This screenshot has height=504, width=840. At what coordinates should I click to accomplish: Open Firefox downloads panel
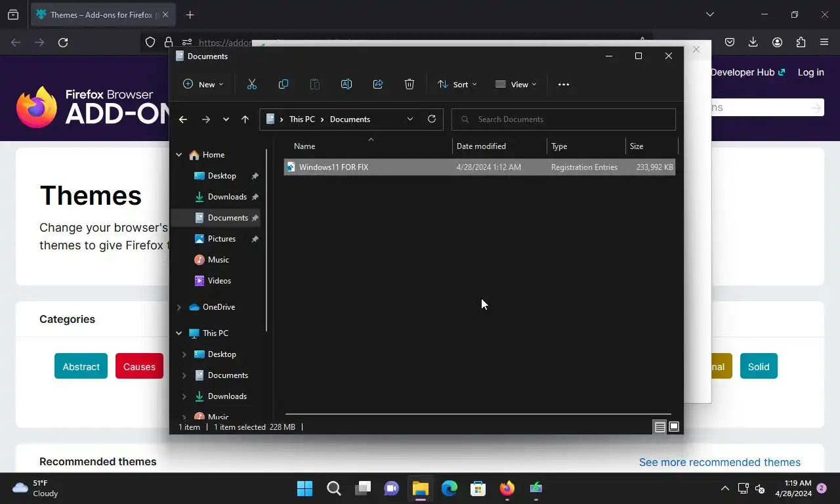[x=753, y=42]
